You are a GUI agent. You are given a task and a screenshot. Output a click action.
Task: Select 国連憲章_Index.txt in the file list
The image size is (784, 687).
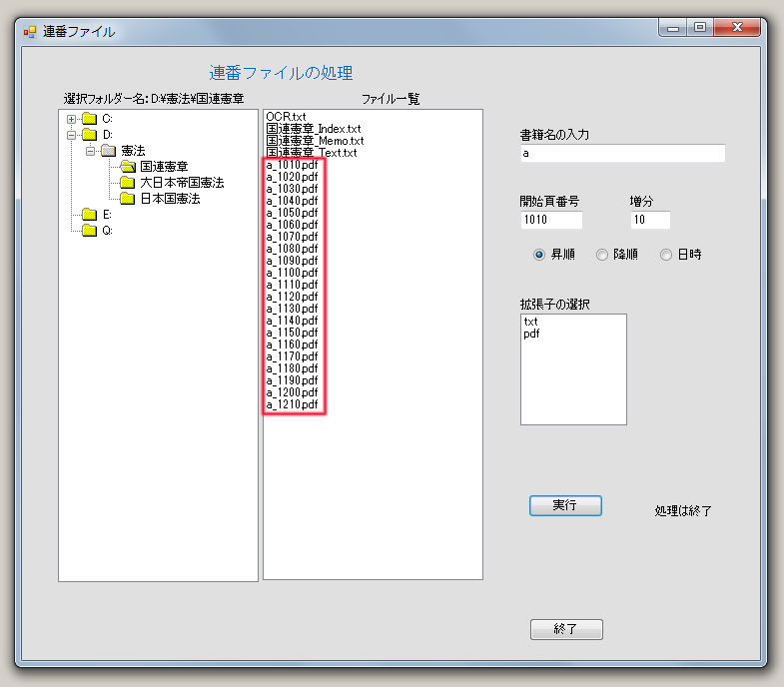point(314,129)
